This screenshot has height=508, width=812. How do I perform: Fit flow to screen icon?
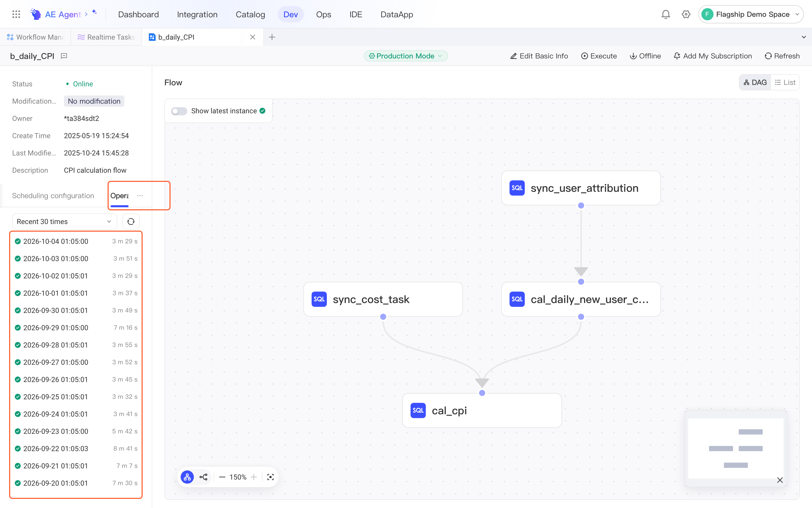[270, 477]
